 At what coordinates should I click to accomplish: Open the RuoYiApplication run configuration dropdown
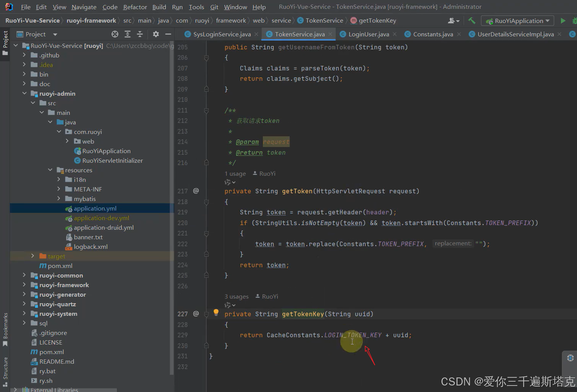(x=518, y=21)
